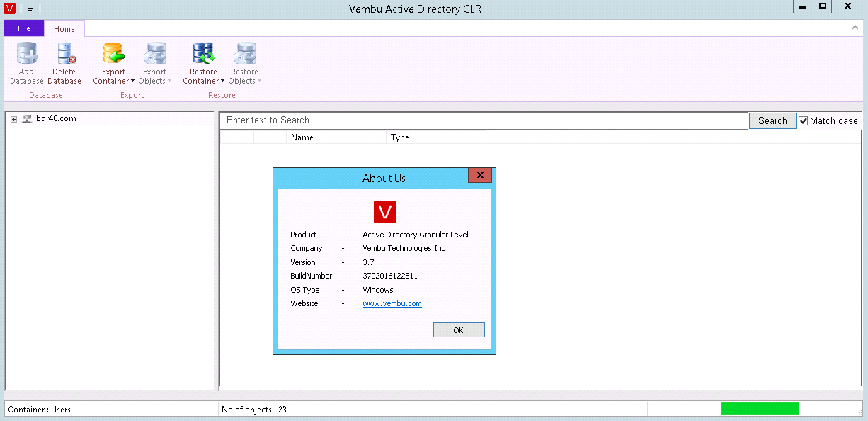The image size is (868, 421).
Task: Click the OS Type value Windows
Action: tap(378, 290)
